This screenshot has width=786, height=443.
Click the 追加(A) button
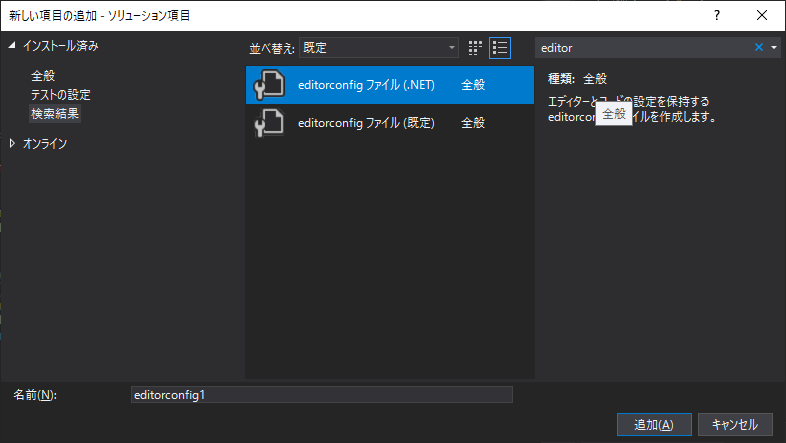(x=654, y=424)
